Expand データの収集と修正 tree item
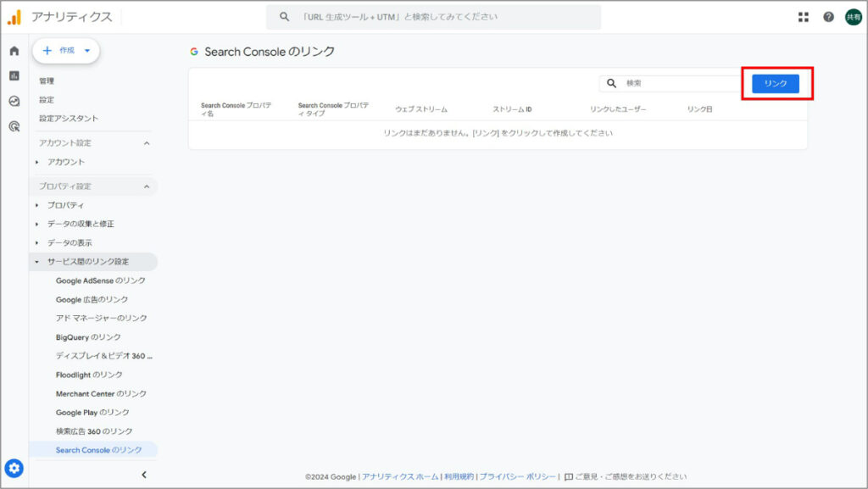868x489 pixels. pos(37,224)
